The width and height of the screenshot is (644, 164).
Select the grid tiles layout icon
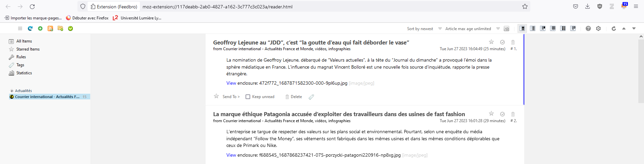pyautogui.click(x=553, y=28)
